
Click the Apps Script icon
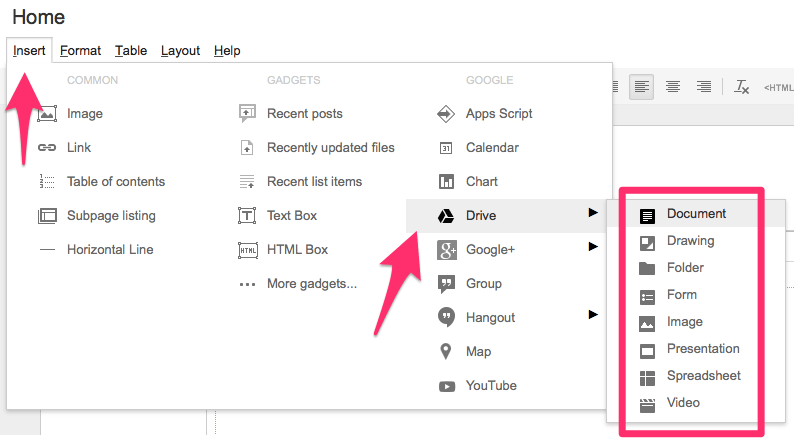447,114
